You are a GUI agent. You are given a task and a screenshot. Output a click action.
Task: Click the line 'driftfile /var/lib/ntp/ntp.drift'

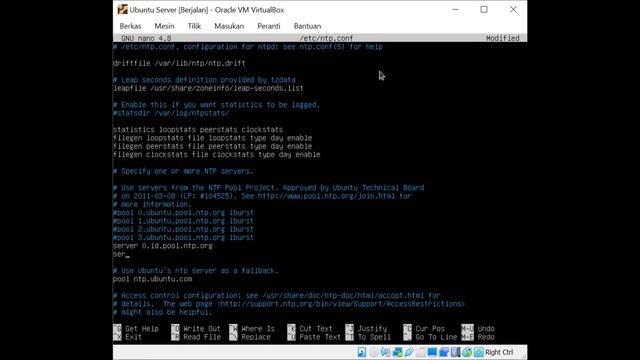point(179,63)
